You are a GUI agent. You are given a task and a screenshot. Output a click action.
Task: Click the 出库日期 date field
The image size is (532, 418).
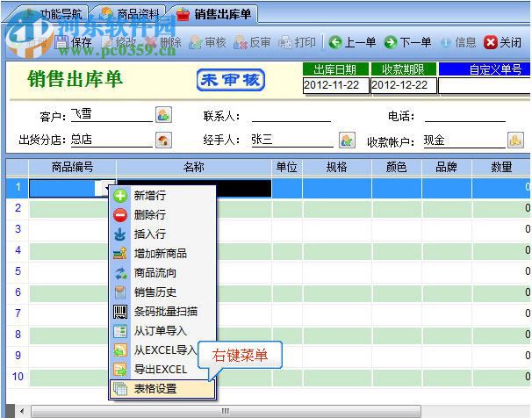point(335,85)
